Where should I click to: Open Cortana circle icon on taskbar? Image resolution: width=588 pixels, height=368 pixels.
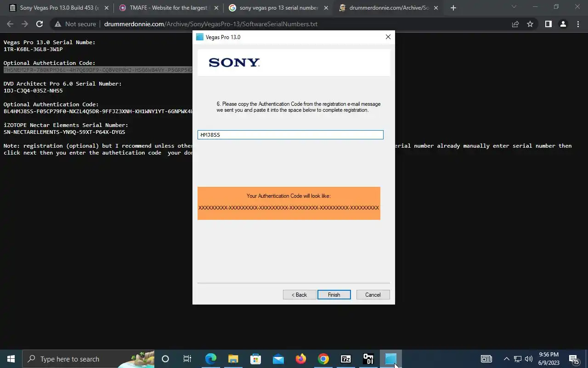pyautogui.click(x=165, y=359)
